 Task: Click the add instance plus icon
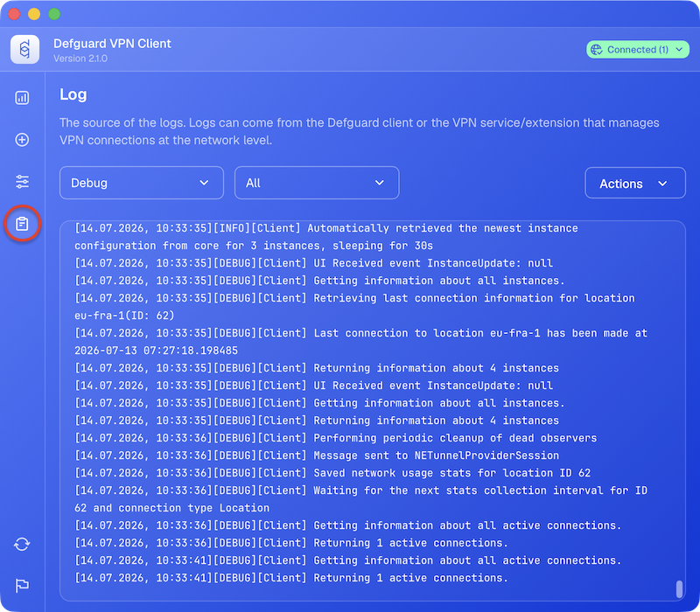[22, 140]
